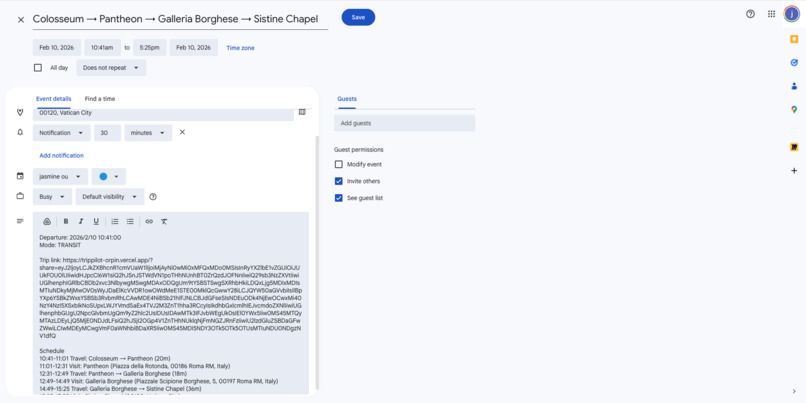Hide side panel chevron at bottom right
This screenshot has width=806, height=403.
point(794,392)
